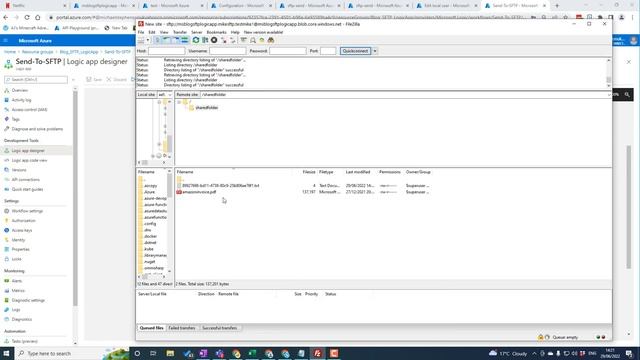Toggle directory comparison icon

pos(253,40)
